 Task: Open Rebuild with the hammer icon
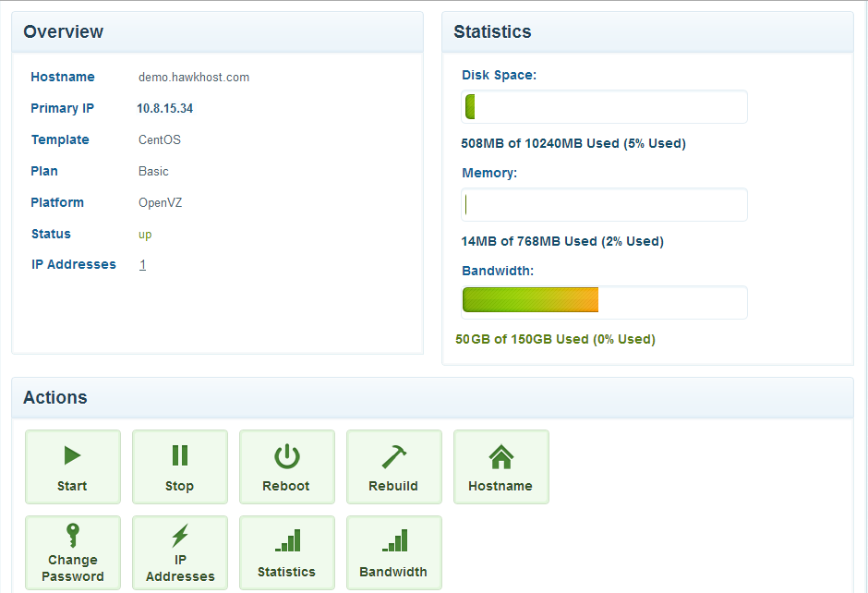[x=393, y=455]
